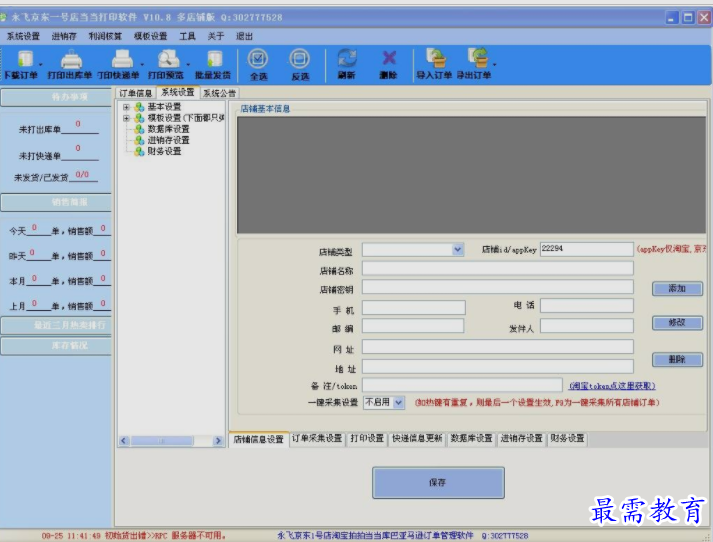The image size is (713, 542).
Task: Open the 店铺类型 combo box
Action: [x=457, y=250]
